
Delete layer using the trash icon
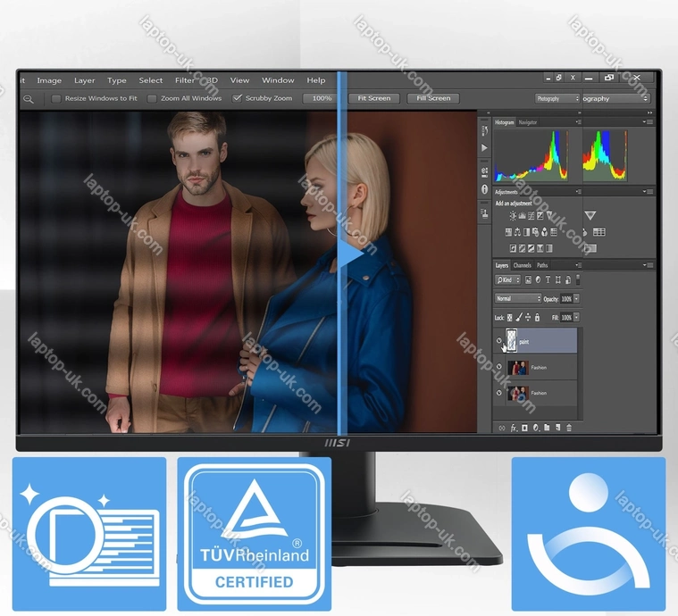[569, 429]
